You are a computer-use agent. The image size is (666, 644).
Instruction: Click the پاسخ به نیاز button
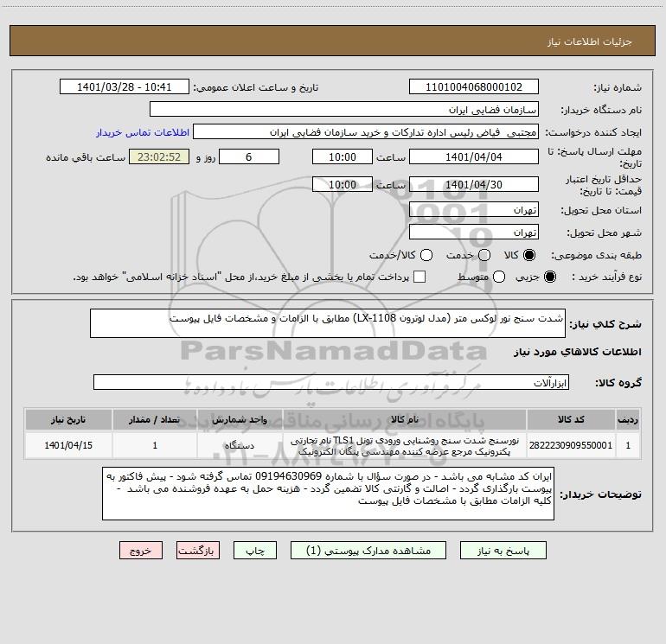pos(503,551)
